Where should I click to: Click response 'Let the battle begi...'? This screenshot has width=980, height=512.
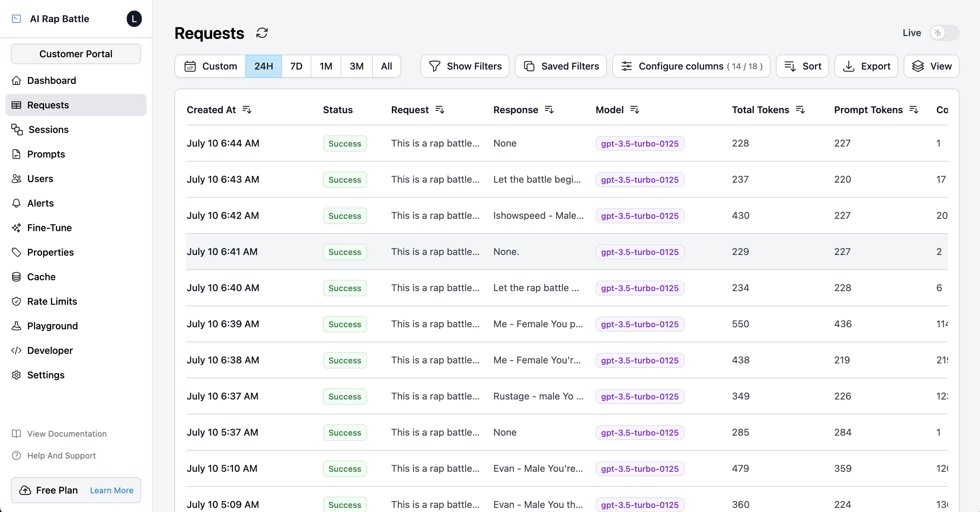(x=537, y=179)
